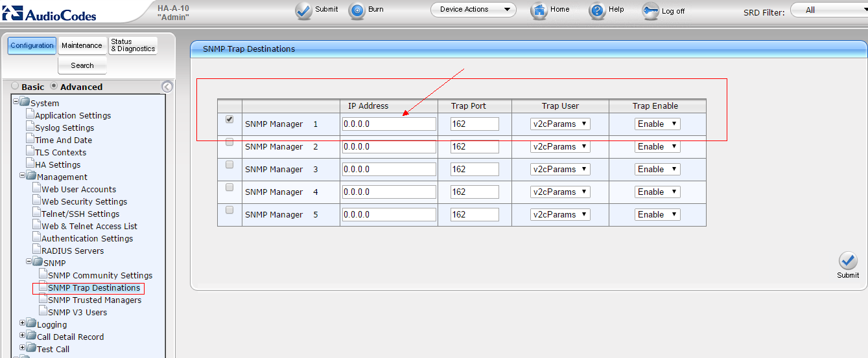
Task: Collapse the navigation pane arrow icon
Action: pos(167,87)
